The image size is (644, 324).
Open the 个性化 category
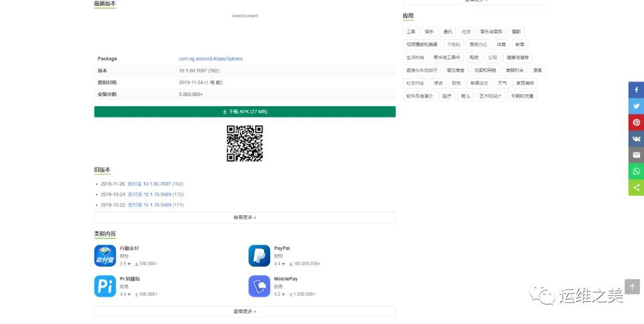point(453,44)
